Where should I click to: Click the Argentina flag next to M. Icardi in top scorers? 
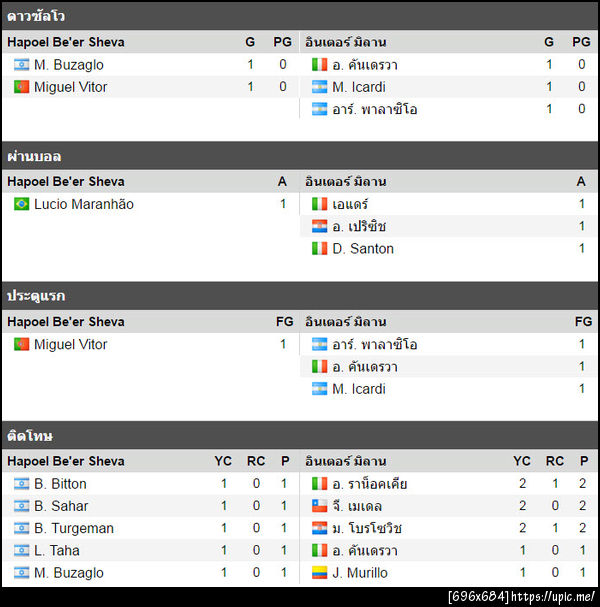pyautogui.click(x=320, y=87)
